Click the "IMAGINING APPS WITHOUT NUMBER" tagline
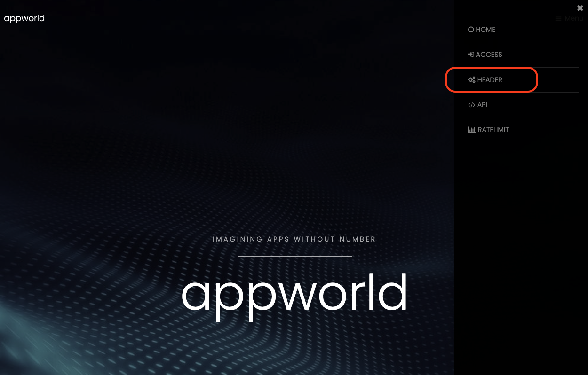 (x=294, y=239)
